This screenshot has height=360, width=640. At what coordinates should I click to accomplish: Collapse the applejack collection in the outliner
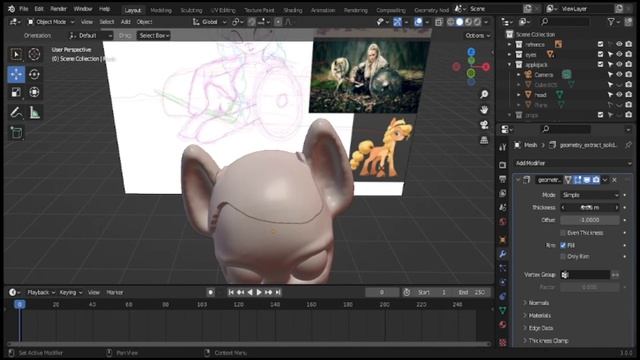coord(509,64)
